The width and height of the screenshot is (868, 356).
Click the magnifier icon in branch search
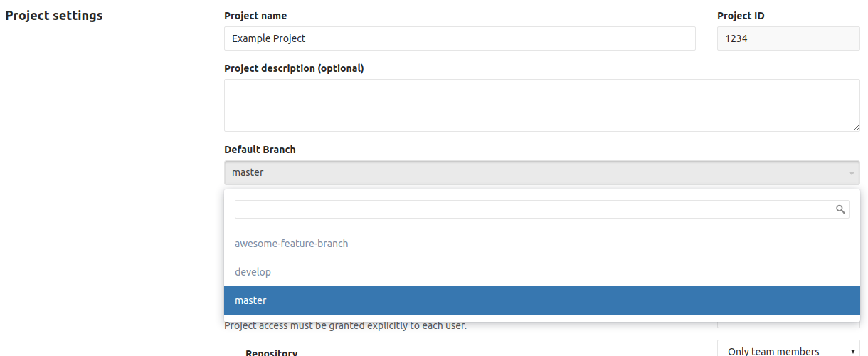point(840,209)
